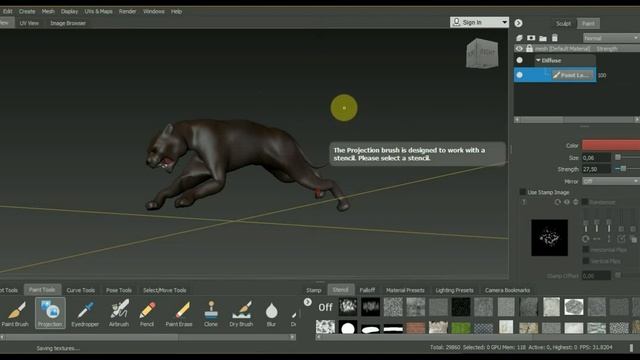Select the Paint Layer row
The height and width of the screenshot is (360, 640).
pos(555,75)
